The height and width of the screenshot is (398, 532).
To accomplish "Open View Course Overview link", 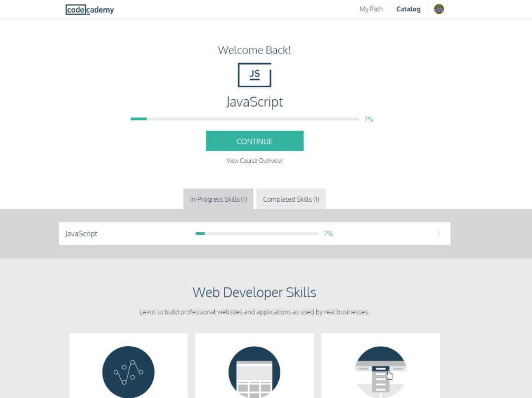I will coord(255,161).
